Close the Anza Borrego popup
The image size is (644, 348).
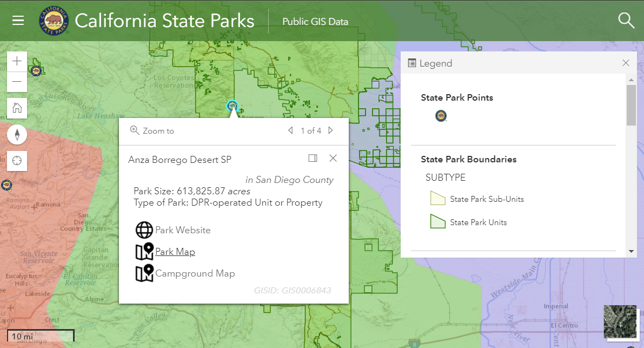pyautogui.click(x=333, y=158)
